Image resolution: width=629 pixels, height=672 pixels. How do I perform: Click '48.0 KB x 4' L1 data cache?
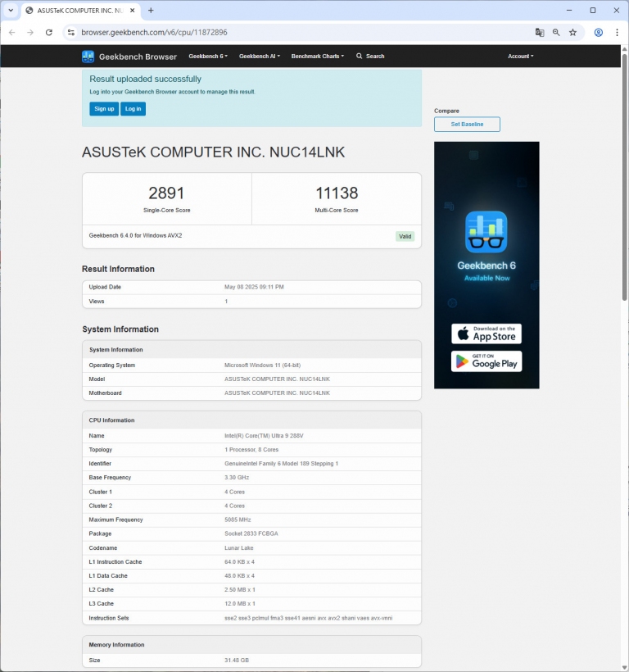[x=239, y=576]
